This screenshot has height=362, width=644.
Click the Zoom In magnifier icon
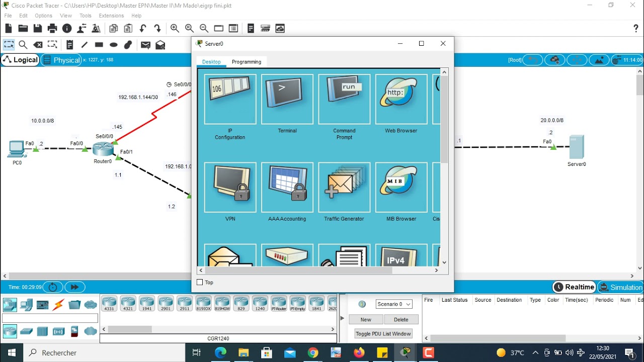click(175, 29)
